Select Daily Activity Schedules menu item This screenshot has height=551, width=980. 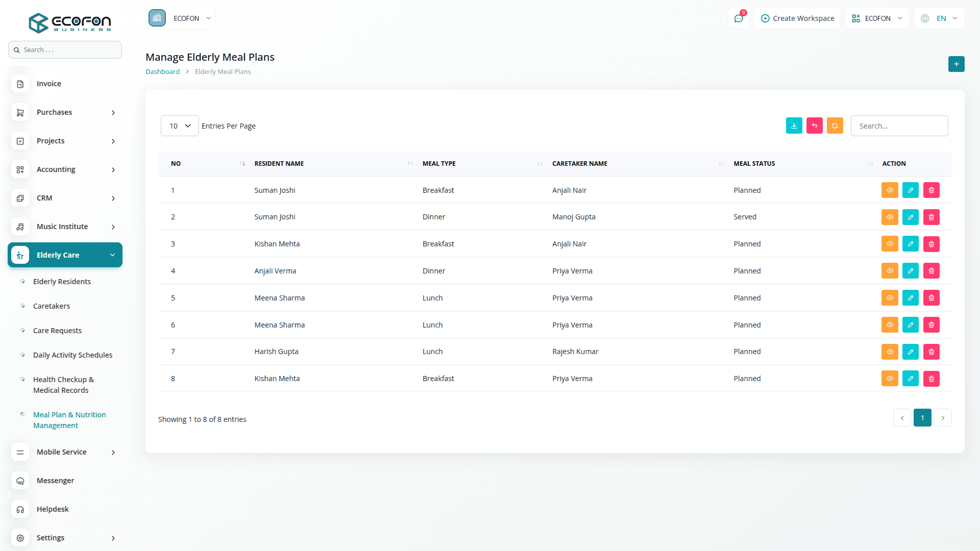tap(72, 355)
